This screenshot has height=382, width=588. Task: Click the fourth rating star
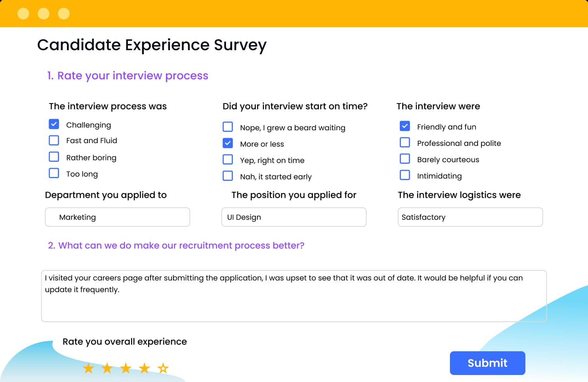[x=145, y=368]
